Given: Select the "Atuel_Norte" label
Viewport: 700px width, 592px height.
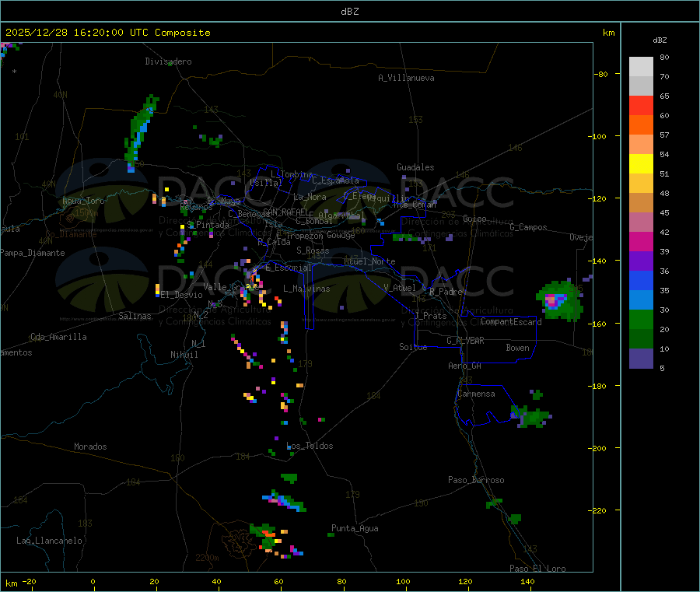Looking at the screenshot, I should [369, 261].
